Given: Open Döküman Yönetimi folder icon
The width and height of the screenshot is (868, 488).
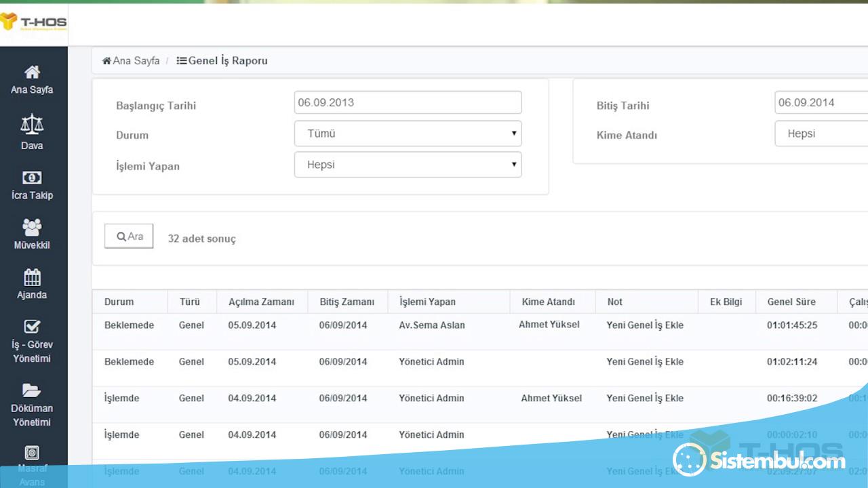Looking at the screenshot, I should (x=32, y=390).
